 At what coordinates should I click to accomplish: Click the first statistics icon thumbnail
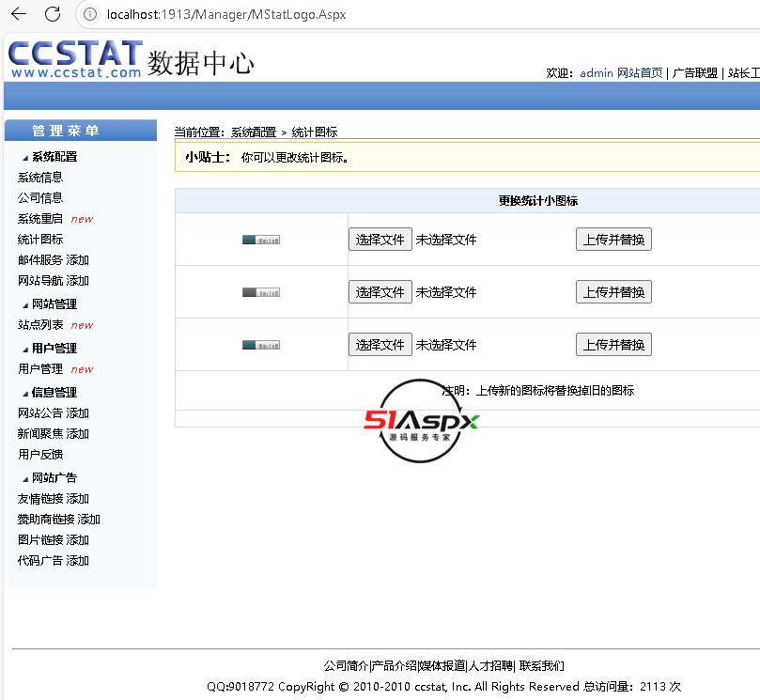(261, 241)
